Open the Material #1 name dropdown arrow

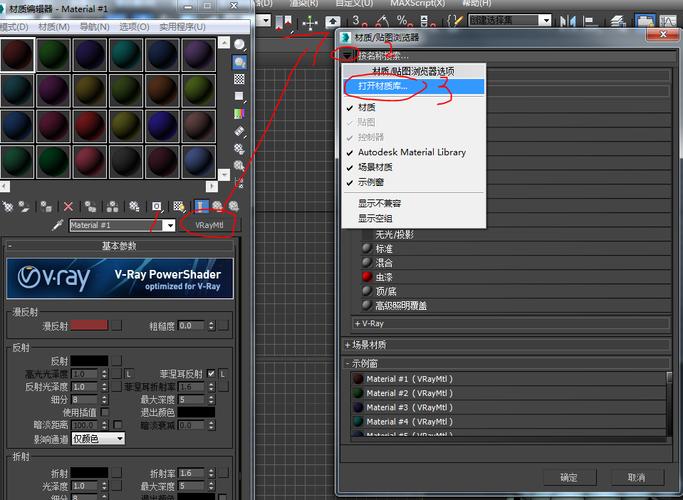point(169,225)
